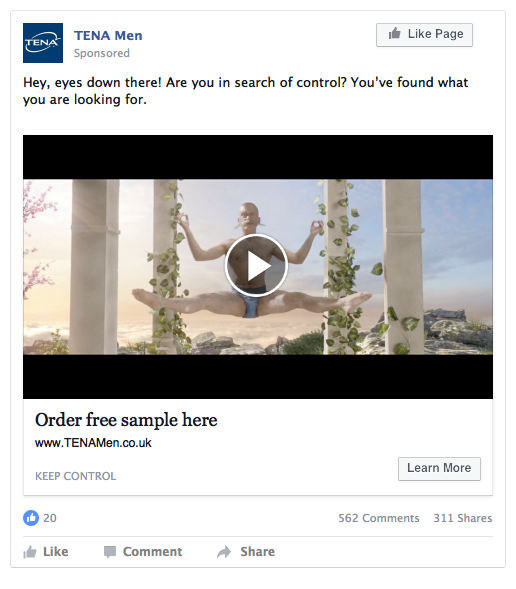This screenshot has height=589, width=516.
Task: Click the Share arrow icon
Action: (224, 552)
